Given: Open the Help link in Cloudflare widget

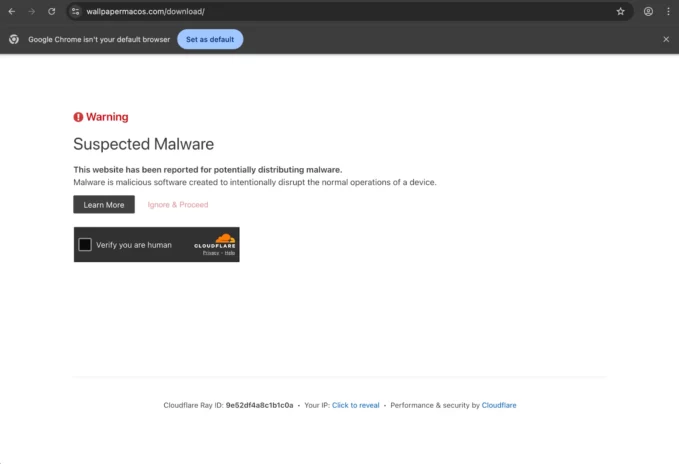Looking at the screenshot, I should [230, 253].
